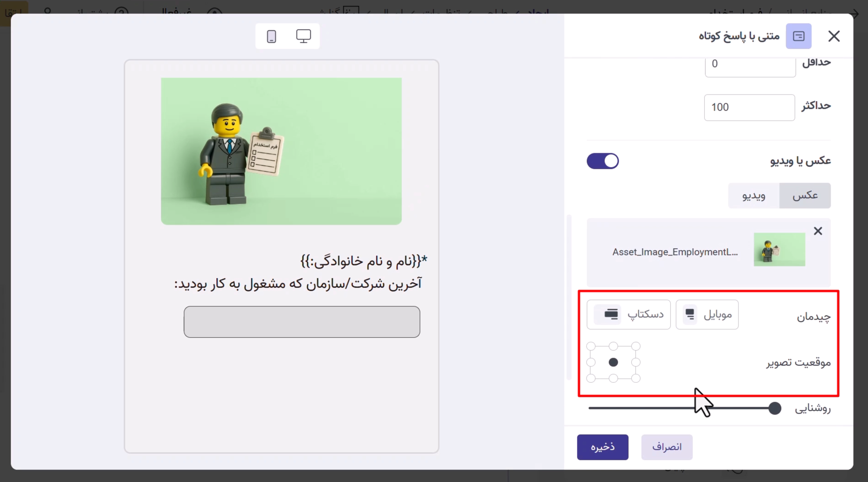Screen dimensions: 868x482
Task: Save changes with ذخیره button
Action: 602,447
